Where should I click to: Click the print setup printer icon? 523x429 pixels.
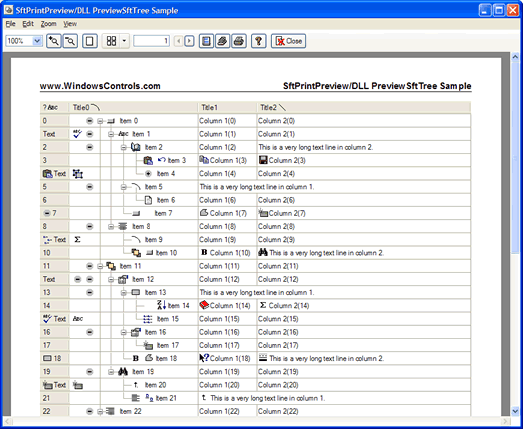tap(222, 41)
